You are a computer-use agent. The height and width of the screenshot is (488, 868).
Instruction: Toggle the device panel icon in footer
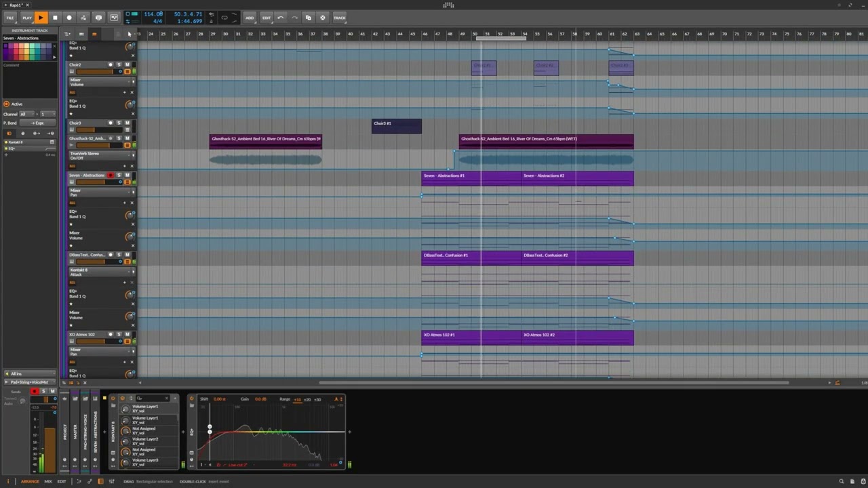[x=100, y=481]
